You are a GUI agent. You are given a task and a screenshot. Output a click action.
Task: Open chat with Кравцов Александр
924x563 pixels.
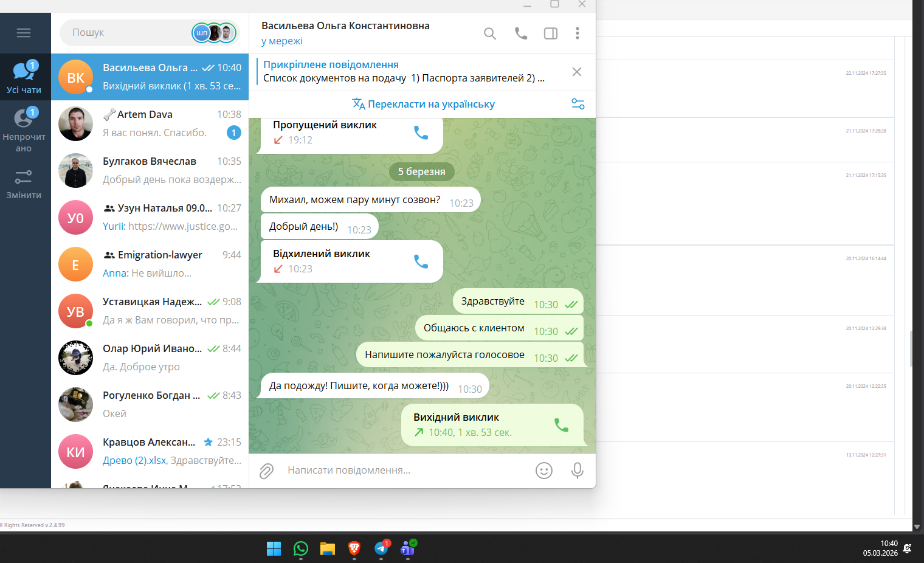click(150, 451)
